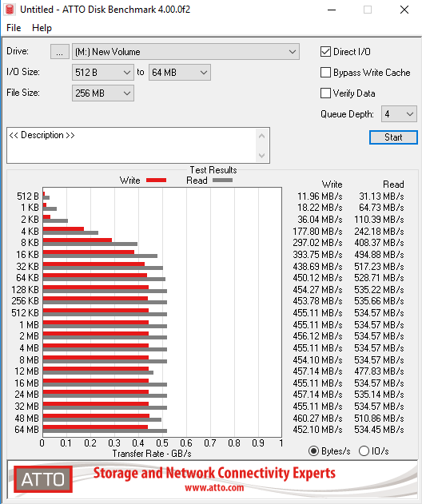Click the ATTO logo in the banner
Screen dimensions: 422x504
(x=43, y=479)
